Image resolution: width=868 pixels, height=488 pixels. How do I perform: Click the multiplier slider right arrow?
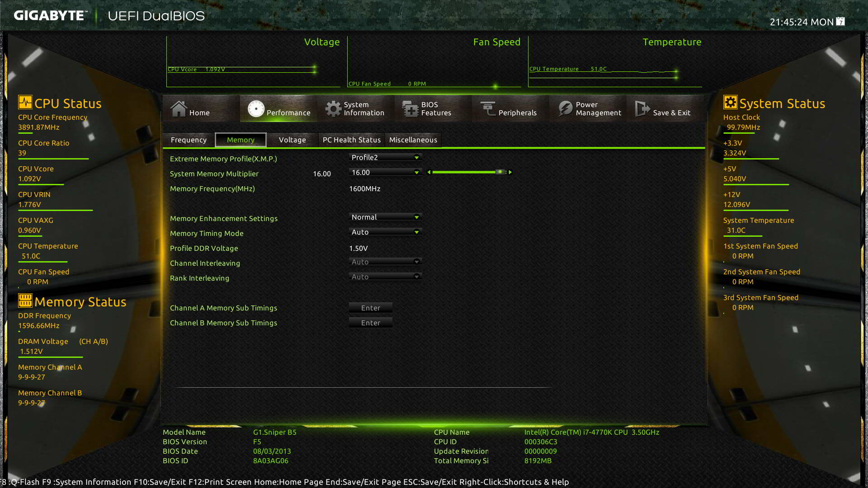pyautogui.click(x=510, y=172)
